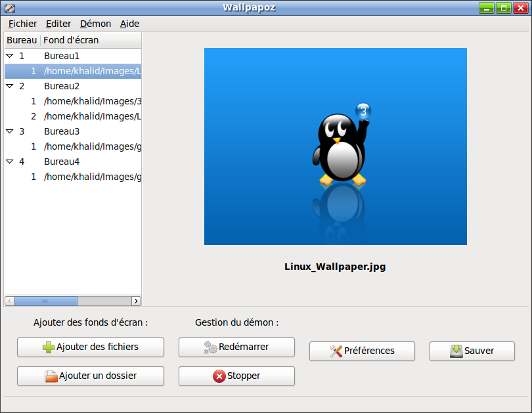Screen dimensions: 532x413
Task: Collapse the Bureau4 tree node
Action: [10, 162]
